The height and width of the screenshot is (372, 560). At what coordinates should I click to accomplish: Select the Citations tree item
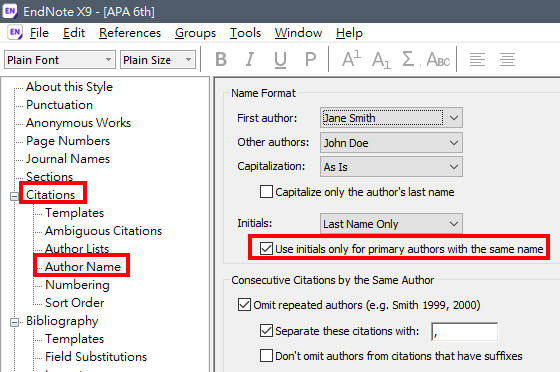[50, 195]
